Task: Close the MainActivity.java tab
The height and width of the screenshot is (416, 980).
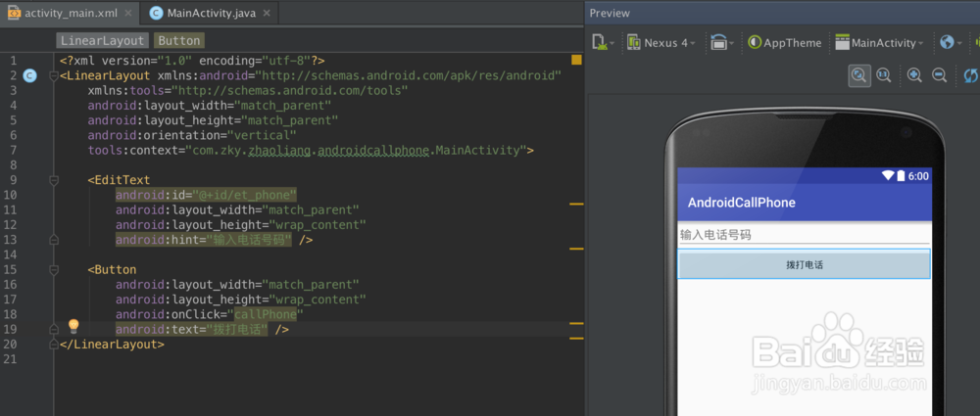Action: [267, 13]
